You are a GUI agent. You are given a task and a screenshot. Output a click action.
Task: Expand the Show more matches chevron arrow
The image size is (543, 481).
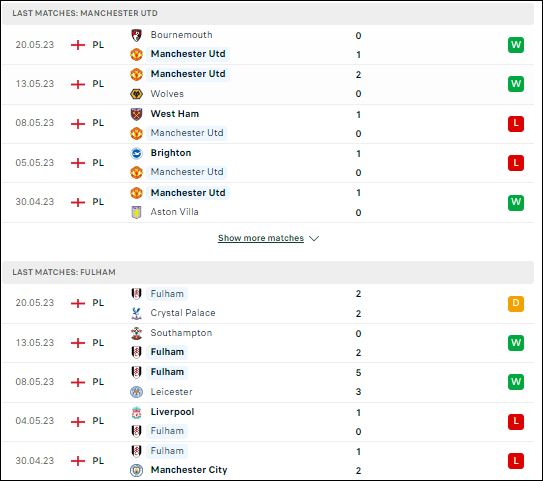[x=314, y=239]
